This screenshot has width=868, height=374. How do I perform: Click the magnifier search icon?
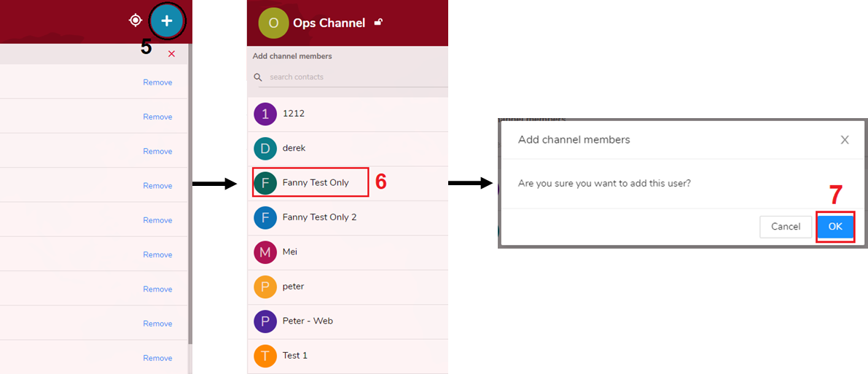tap(258, 77)
